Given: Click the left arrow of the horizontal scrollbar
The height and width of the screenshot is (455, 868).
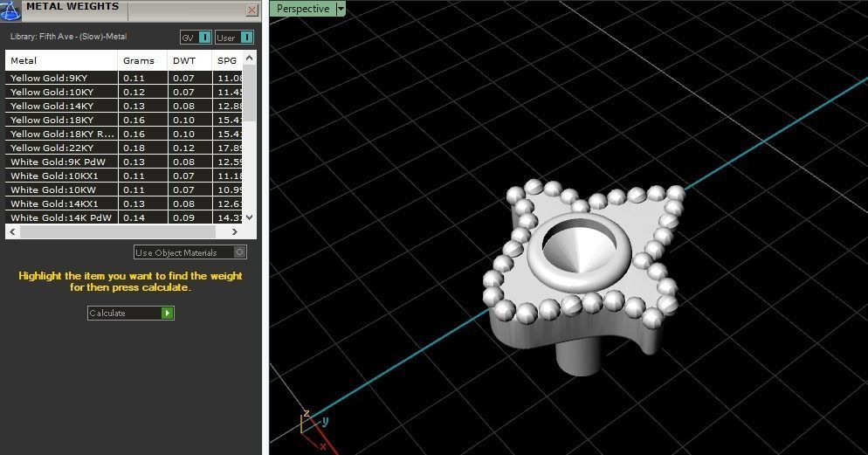Looking at the screenshot, I should tap(13, 232).
